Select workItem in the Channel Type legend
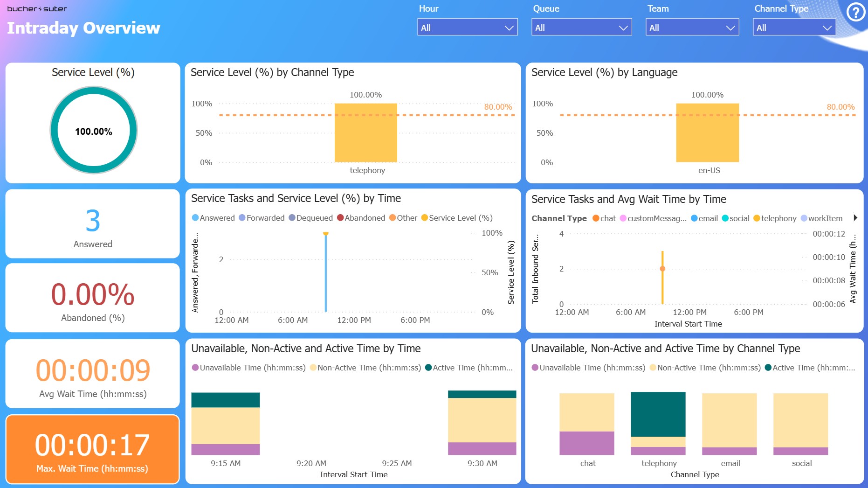The width and height of the screenshot is (868, 488). [821, 218]
